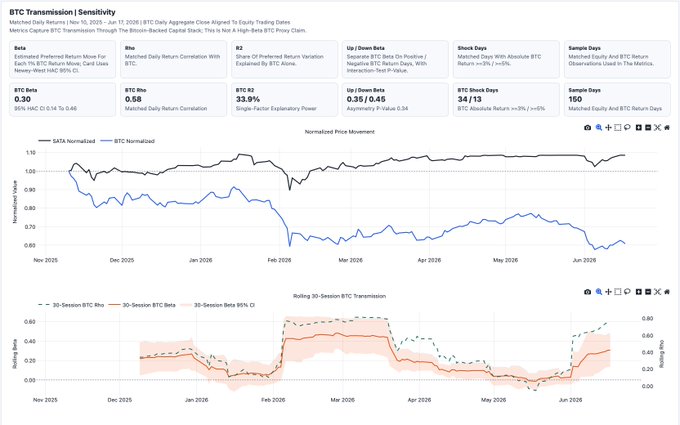This screenshot has height=425, width=680.
Task: Activate zoom tool on Rolling 30-Session chart
Action: (x=599, y=292)
